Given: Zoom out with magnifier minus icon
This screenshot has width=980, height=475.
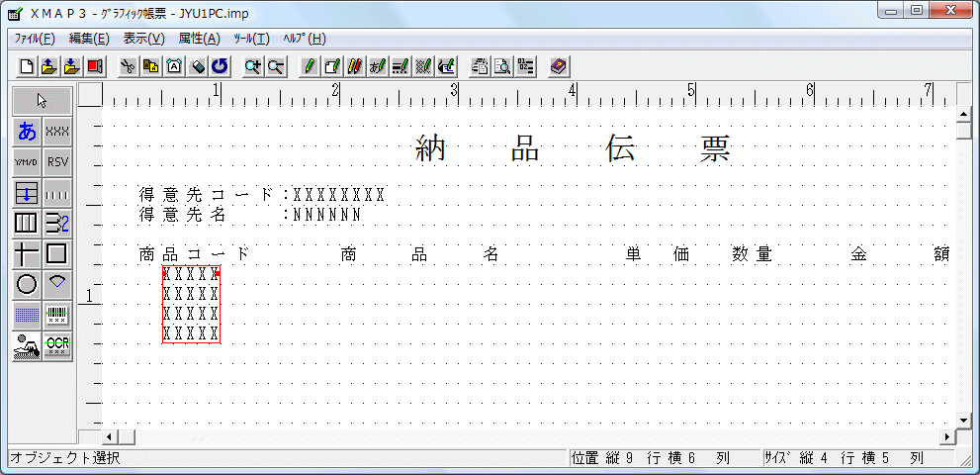Looking at the screenshot, I should [276, 65].
